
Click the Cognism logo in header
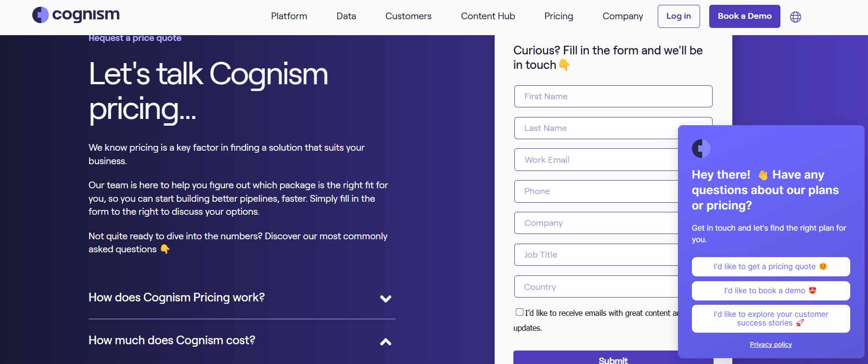[76, 15]
